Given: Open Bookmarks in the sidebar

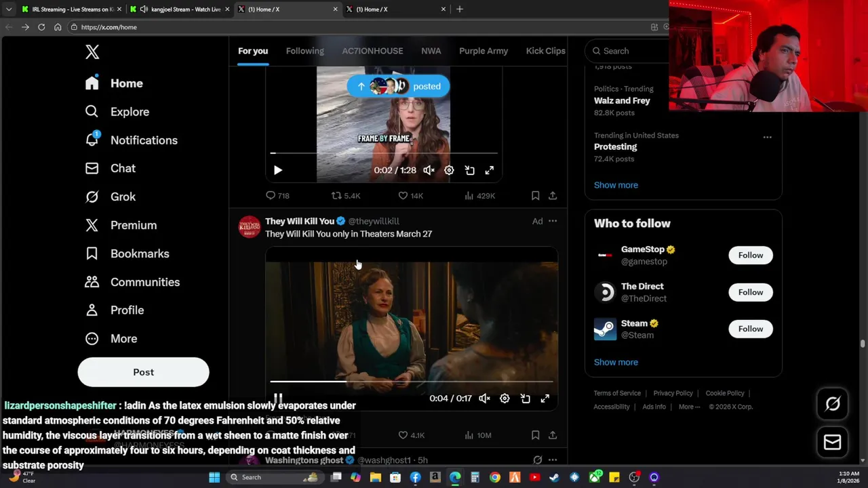Looking at the screenshot, I should pos(127,253).
